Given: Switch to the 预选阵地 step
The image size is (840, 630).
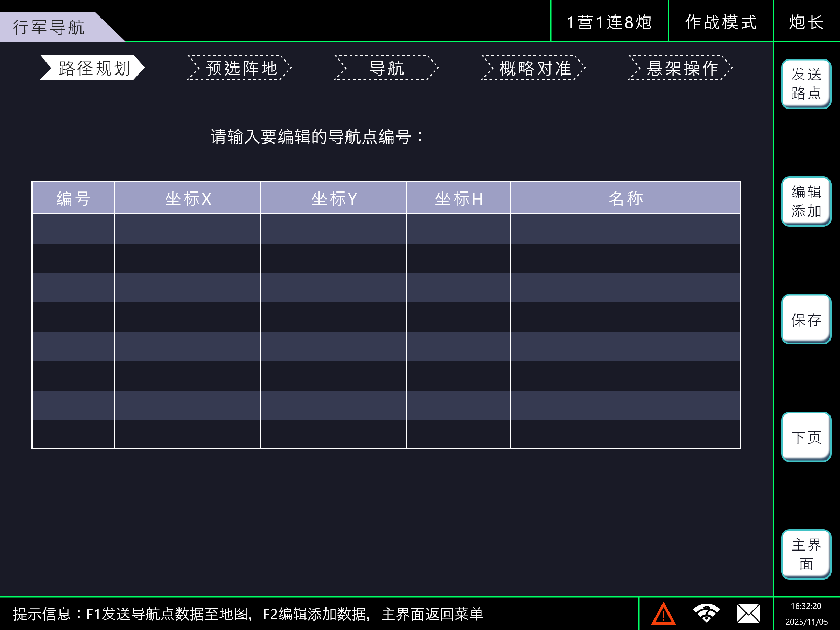Looking at the screenshot, I should [240, 68].
